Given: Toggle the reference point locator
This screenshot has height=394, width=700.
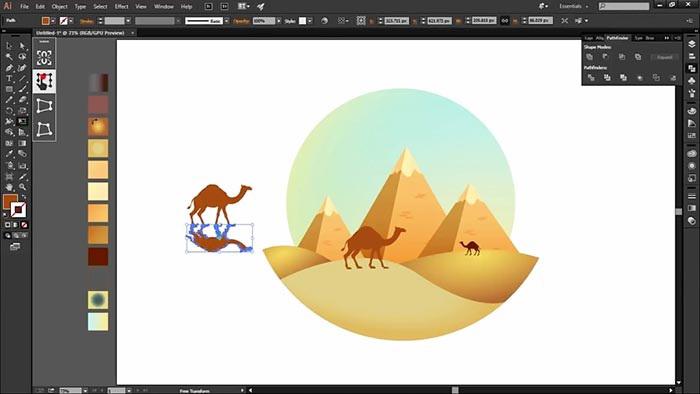Looking at the screenshot, I should 361,21.
